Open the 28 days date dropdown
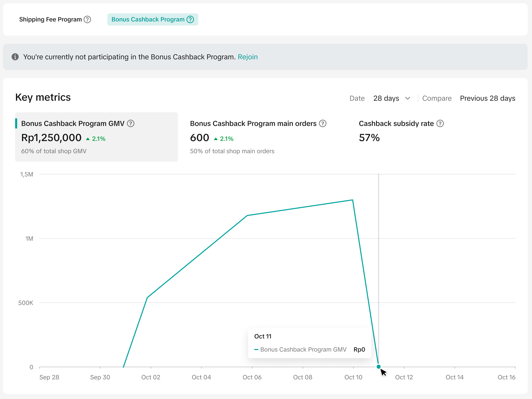Viewport: 532px width, 399px height. pyautogui.click(x=386, y=98)
